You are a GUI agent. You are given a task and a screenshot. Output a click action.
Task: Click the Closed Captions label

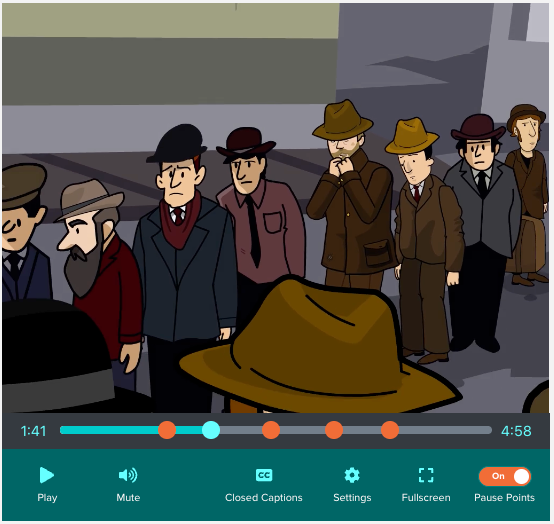[x=264, y=497]
